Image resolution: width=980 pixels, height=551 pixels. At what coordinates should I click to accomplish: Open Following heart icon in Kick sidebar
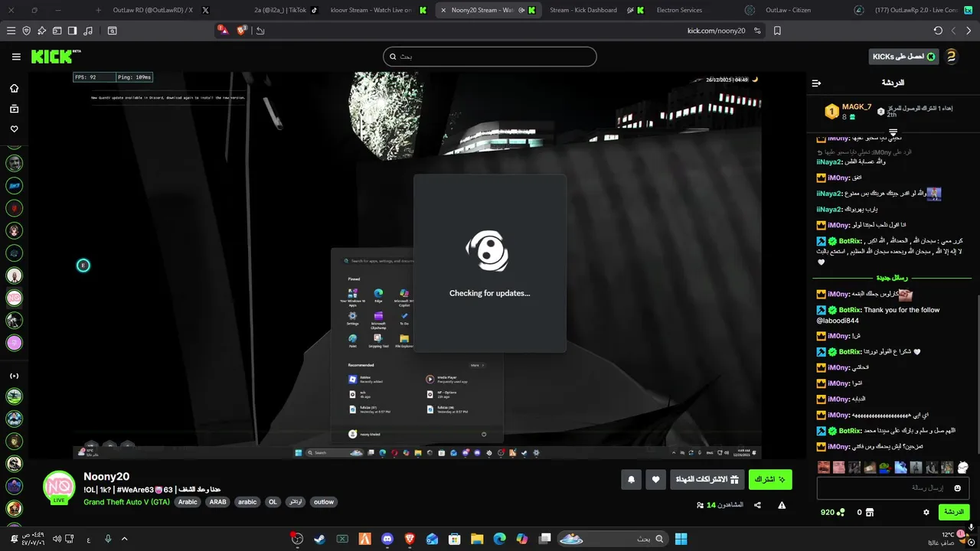click(x=14, y=129)
